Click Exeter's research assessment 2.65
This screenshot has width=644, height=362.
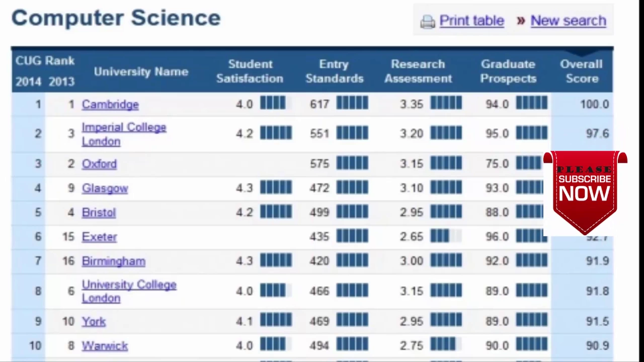pyautogui.click(x=412, y=236)
